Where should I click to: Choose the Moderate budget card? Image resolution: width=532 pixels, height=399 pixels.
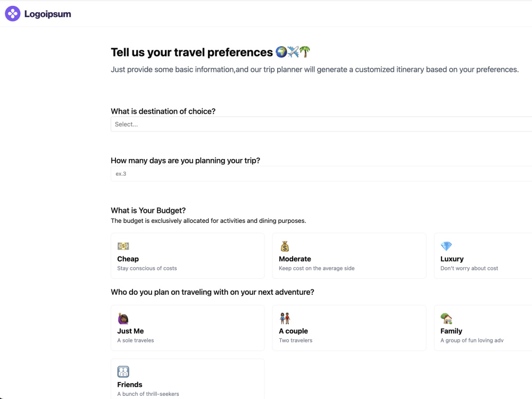click(x=349, y=255)
